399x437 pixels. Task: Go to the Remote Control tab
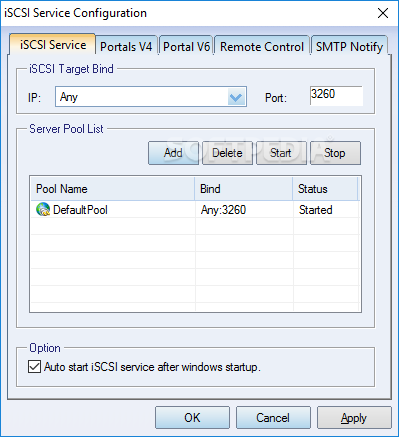pyautogui.click(x=262, y=46)
